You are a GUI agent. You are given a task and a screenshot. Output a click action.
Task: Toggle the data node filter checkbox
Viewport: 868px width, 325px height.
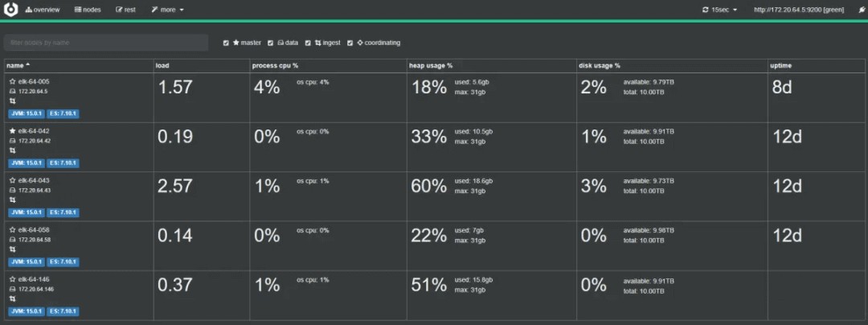click(271, 43)
